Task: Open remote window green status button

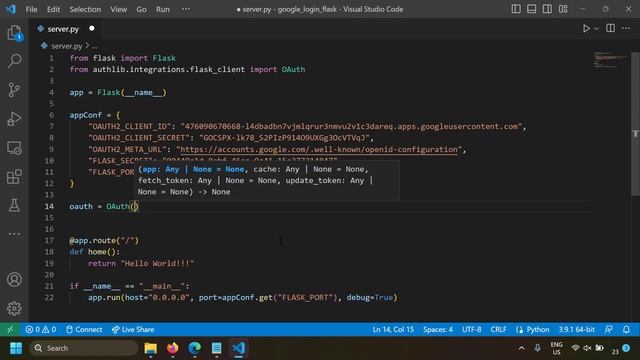Action: click(10, 329)
